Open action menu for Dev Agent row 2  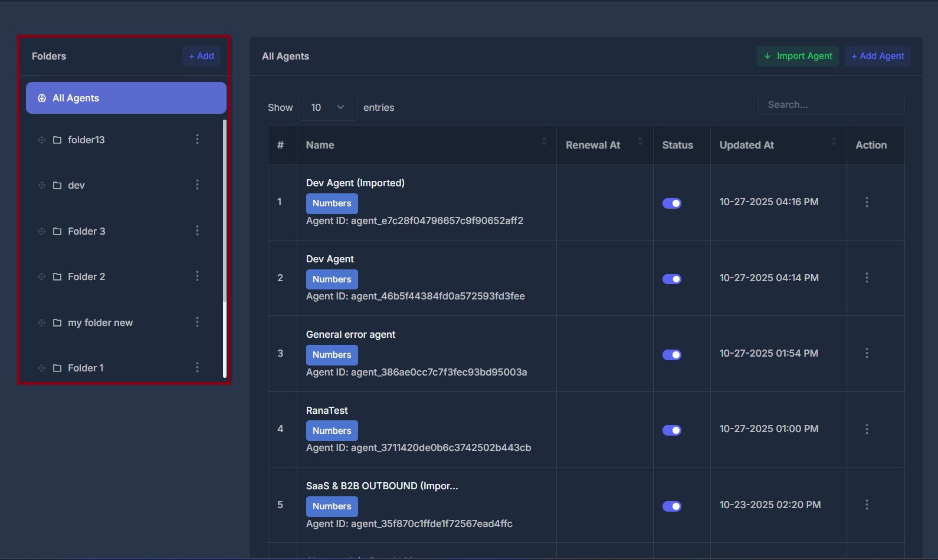[x=867, y=278]
